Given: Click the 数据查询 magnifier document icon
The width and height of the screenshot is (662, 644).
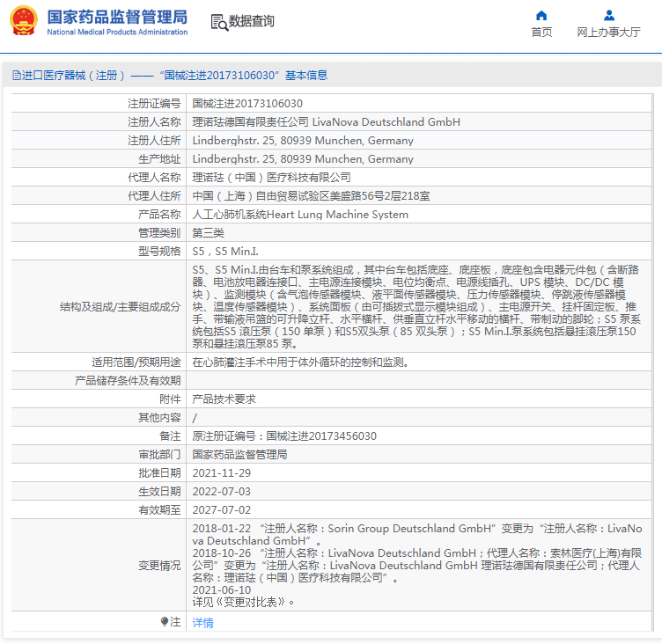Looking at the screenshot, I should (218, 22).
